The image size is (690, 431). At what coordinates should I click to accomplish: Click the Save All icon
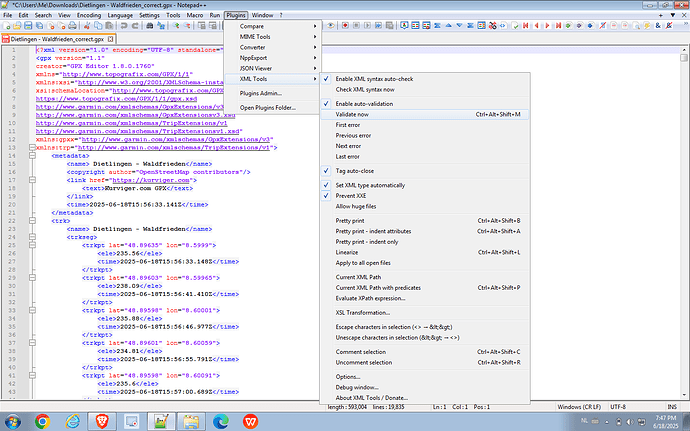pyautogui.click(x=39, y=26)
